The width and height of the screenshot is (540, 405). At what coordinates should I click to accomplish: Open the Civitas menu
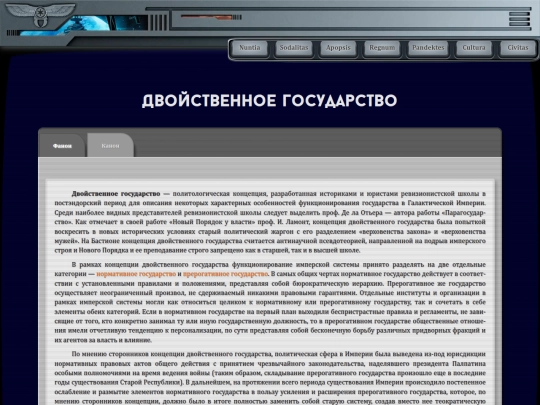point(518,48)
